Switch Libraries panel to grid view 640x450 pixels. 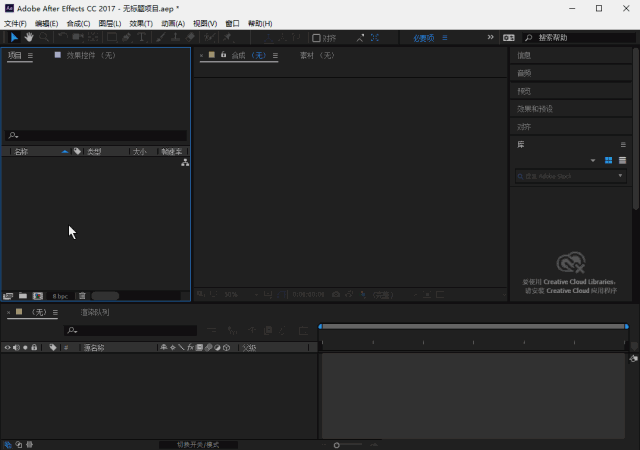click(x=608, y=160)
